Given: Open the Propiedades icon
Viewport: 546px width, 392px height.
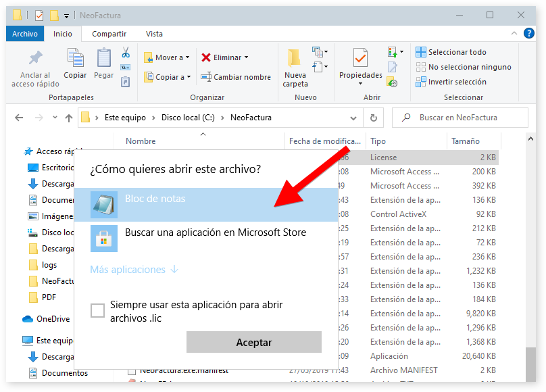Looking at the screenshot, I should point(360,59).
